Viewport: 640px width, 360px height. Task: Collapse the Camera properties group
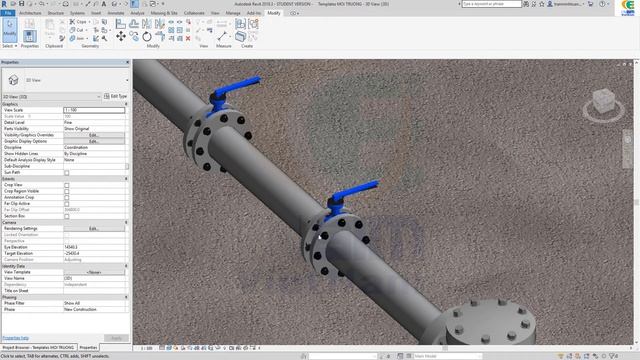point(126,222)
